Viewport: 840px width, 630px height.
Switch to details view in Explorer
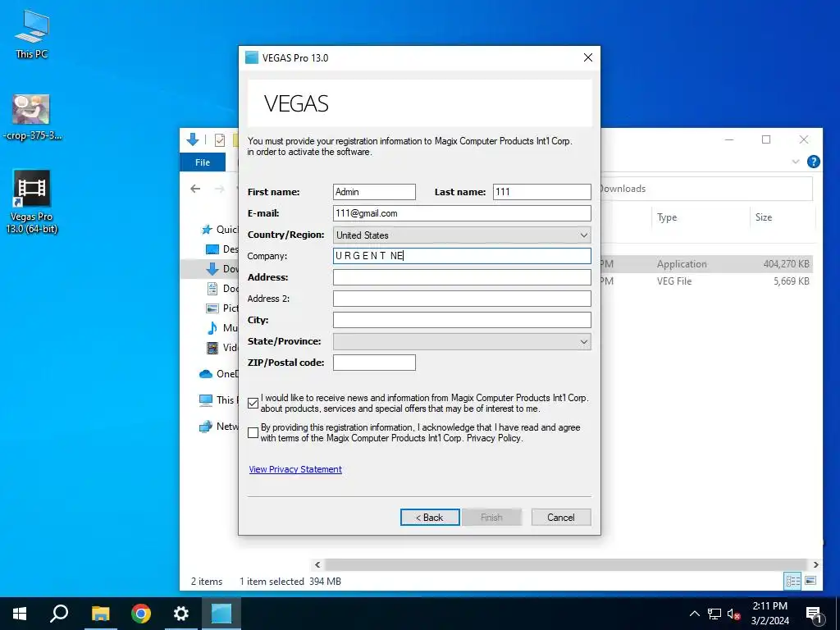[793, 581]
